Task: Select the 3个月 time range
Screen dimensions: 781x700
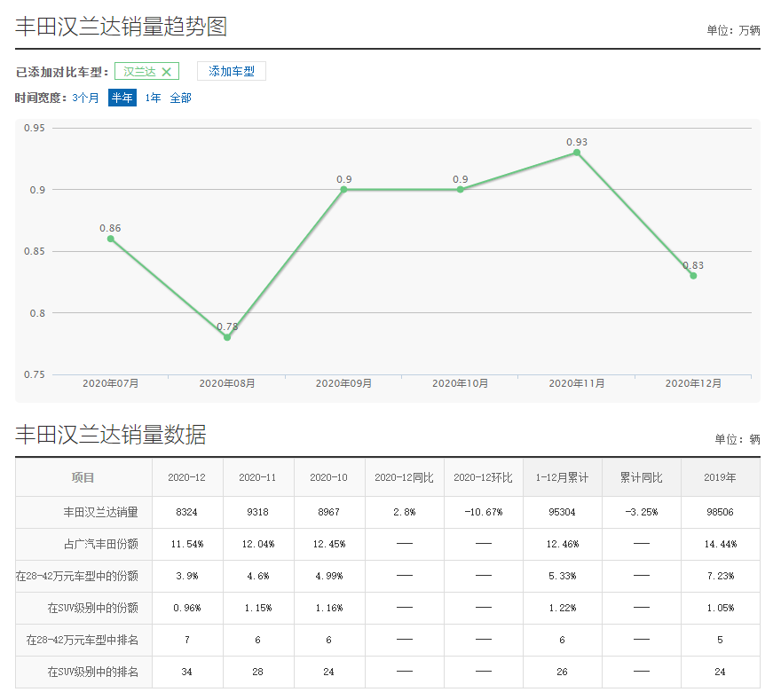Action: 86,98
